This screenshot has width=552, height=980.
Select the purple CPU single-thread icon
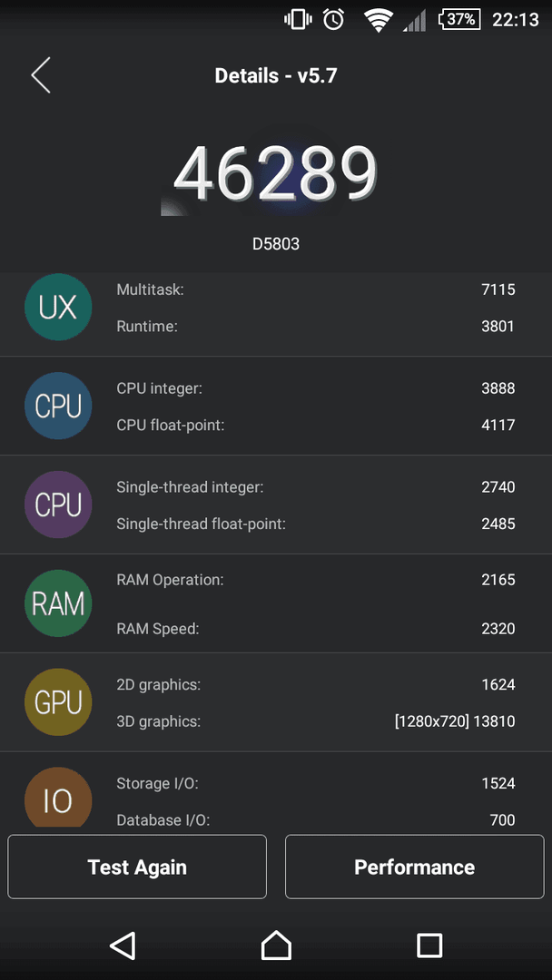click(x=58, y=505)
